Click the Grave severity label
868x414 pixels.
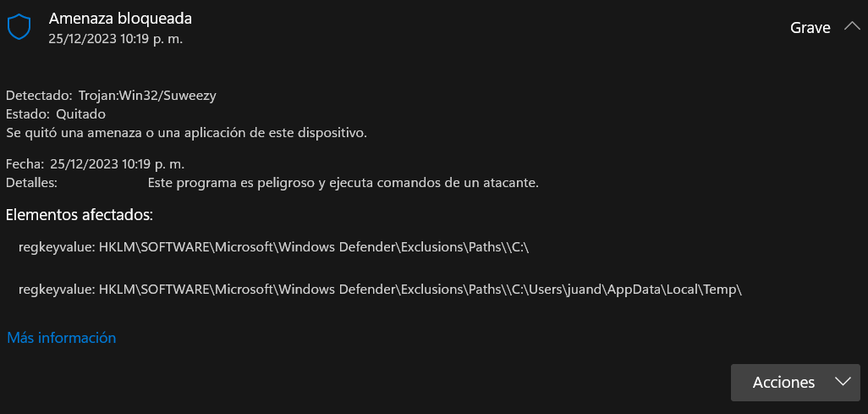tap(810, 28)
